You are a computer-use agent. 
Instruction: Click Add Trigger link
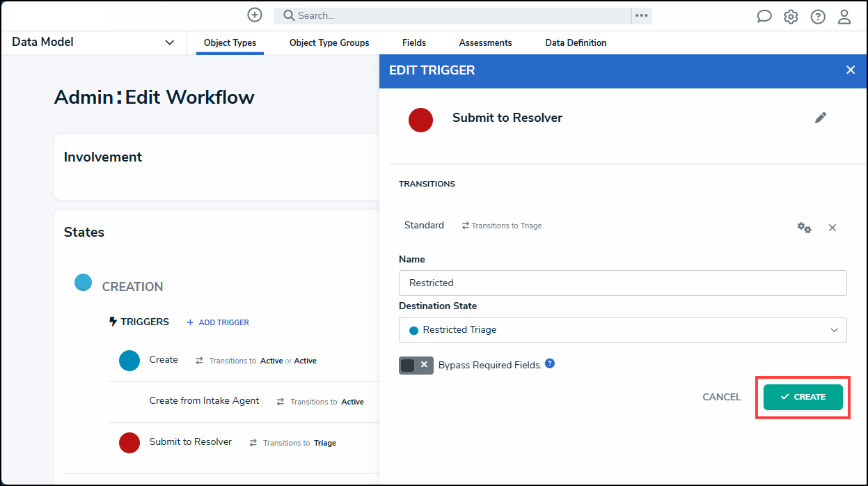tap(218, 322)
